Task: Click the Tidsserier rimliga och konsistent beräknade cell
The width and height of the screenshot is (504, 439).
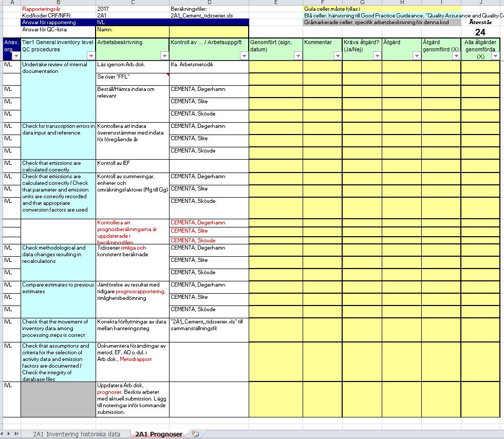Action: coord(133,262)
